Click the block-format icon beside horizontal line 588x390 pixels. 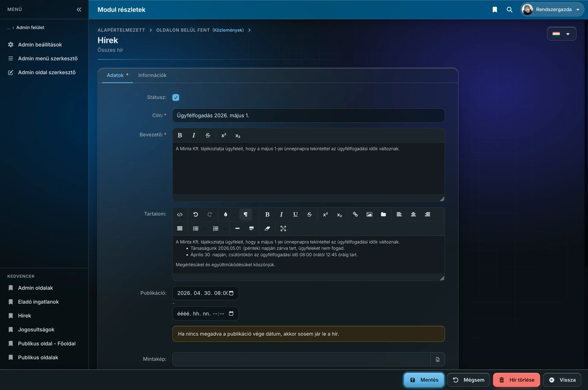coord(251,229)
